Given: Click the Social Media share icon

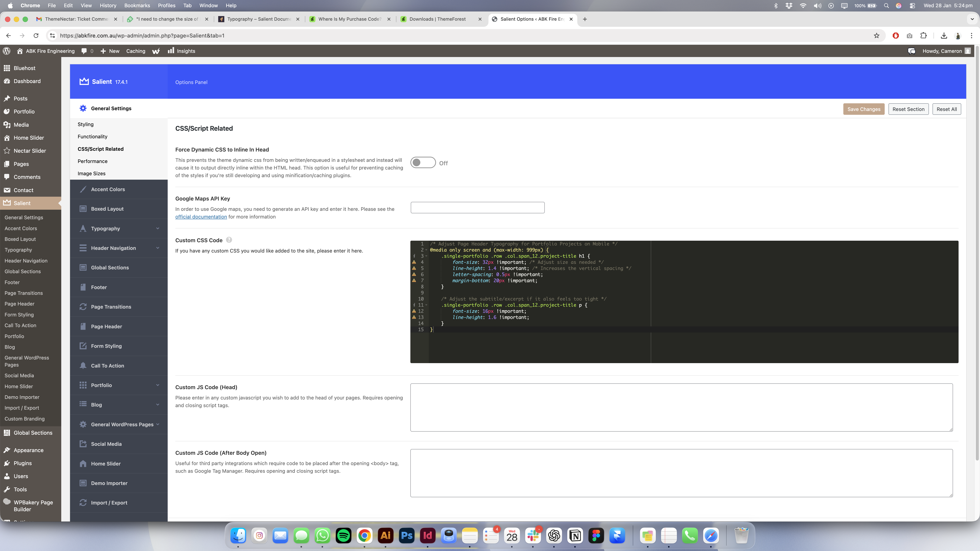Looking at the screenshot, I should pos(83,444).
